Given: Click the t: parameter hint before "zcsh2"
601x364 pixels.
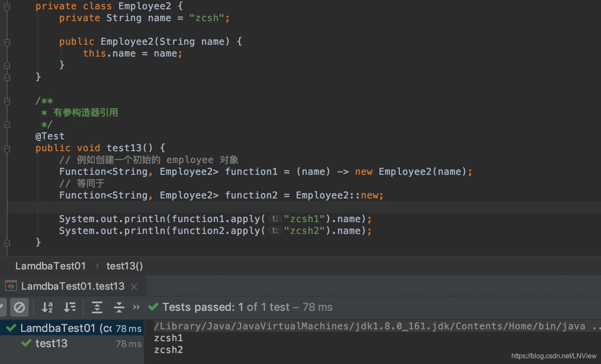Looking at the screenshot, I should coord(275,231).
